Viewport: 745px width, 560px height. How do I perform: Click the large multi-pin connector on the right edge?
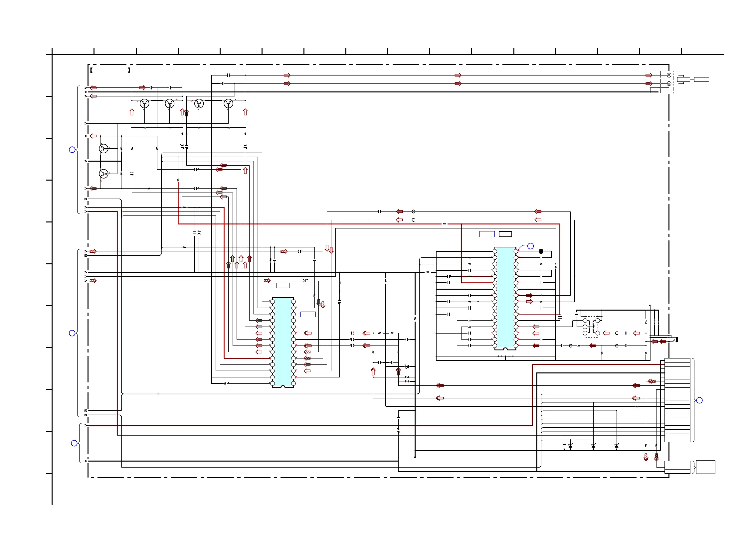677,400
